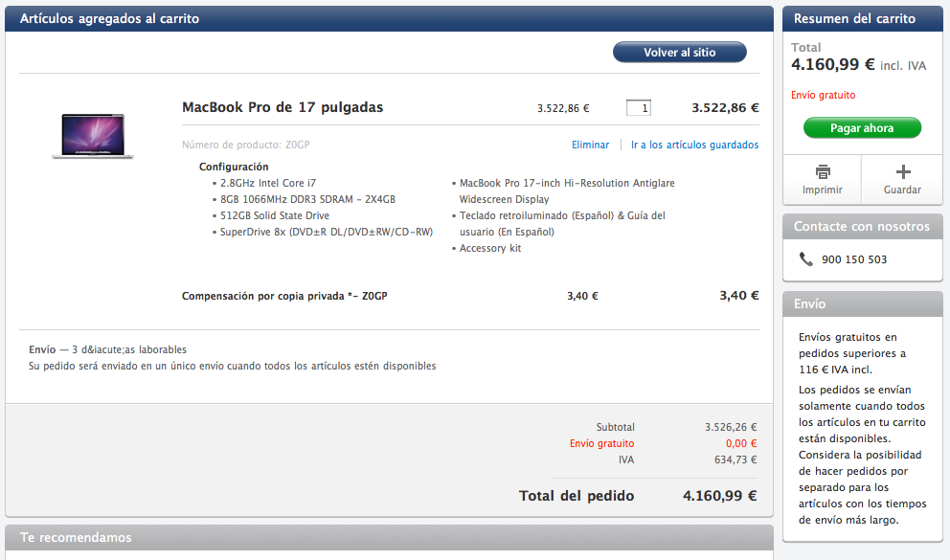
Task: Click the Envío sidebar panel header
Action: [863, 303]
